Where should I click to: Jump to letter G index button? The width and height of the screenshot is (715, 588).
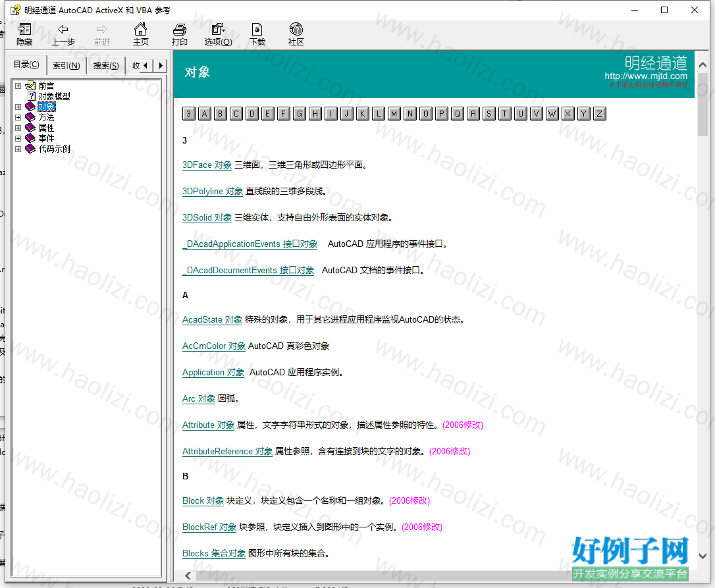click(300, 114)
